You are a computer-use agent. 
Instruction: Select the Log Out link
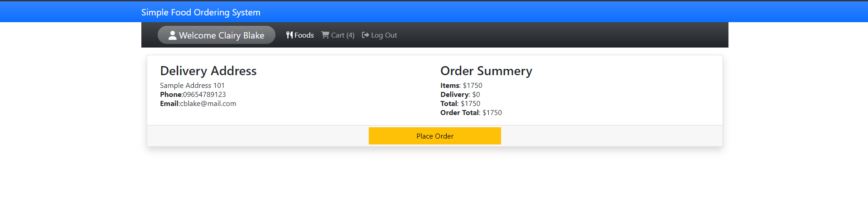(380, 35)
